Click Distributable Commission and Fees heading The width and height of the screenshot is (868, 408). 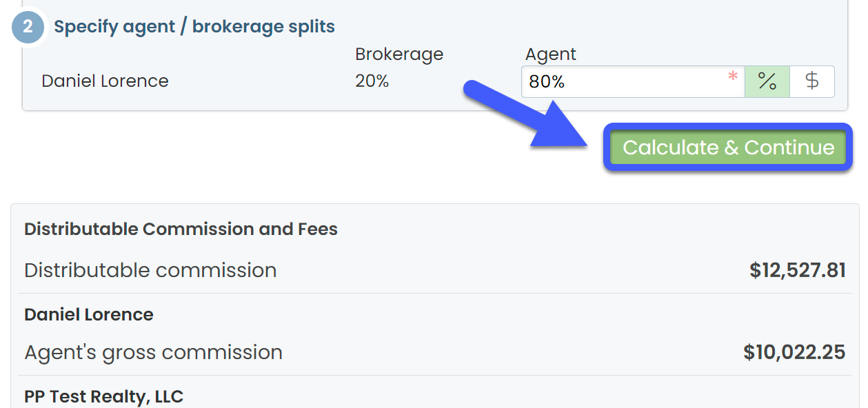coord(181,229)
